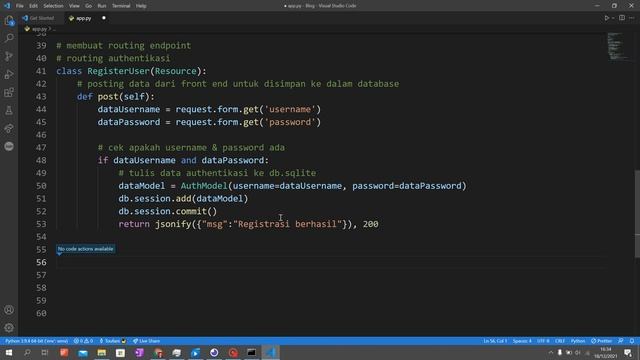Click the post method name
Screen dimensions: 640x360
(108, 97)
